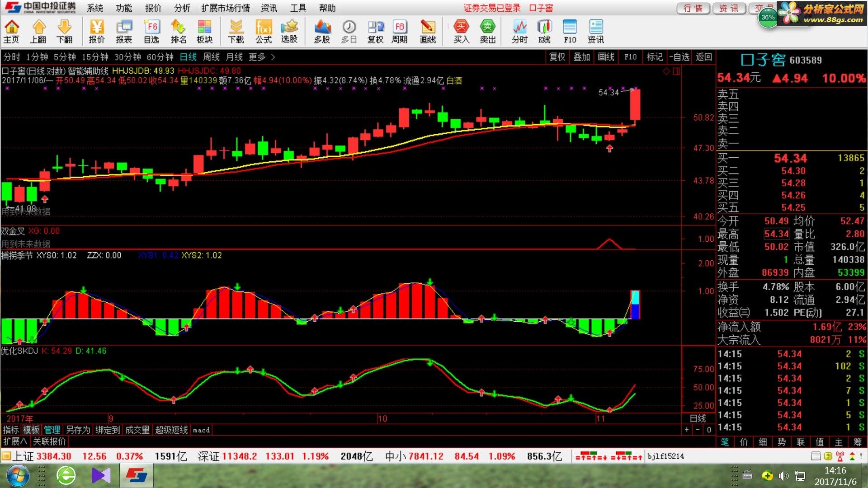Click the 返回 back button
The height and width of the screenshot is (488, 868).
[x=704, y=57]
